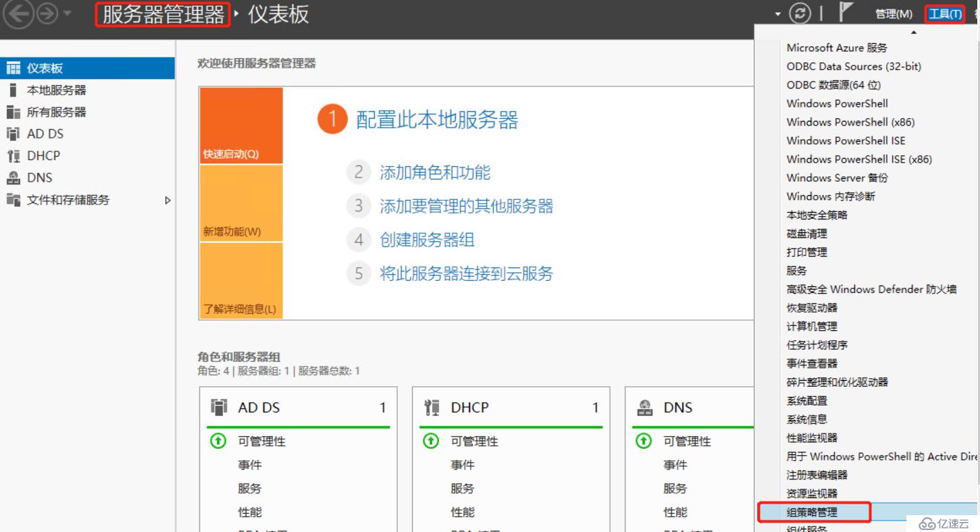Select the 新增功能(W) tile

click(241, 203)
